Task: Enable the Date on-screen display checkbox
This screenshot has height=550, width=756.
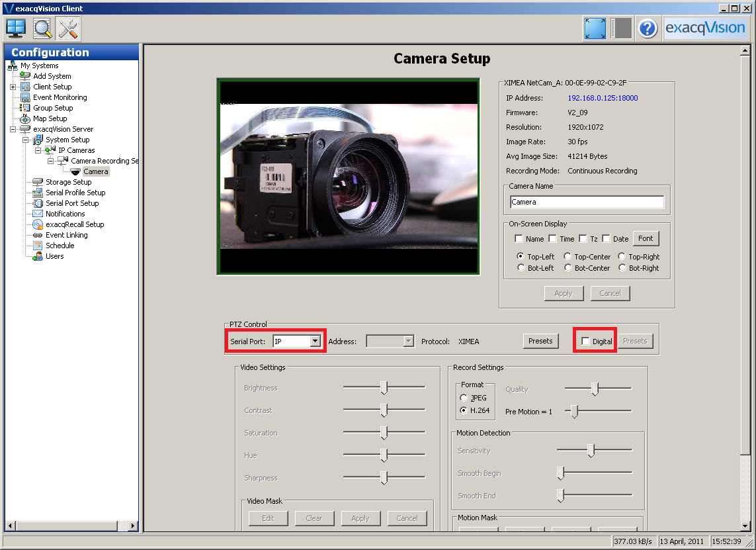Action: pos(606,238)
